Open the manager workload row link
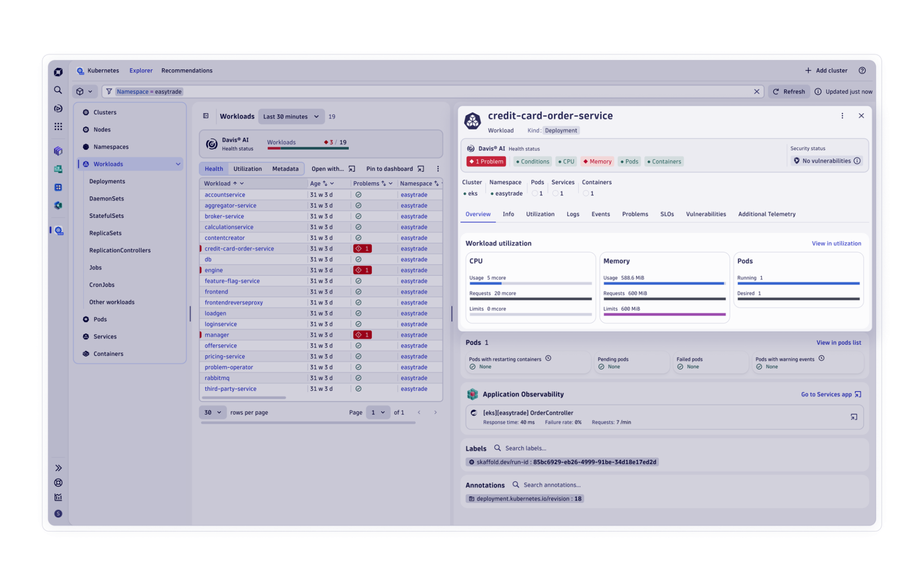 pos(217,335)
